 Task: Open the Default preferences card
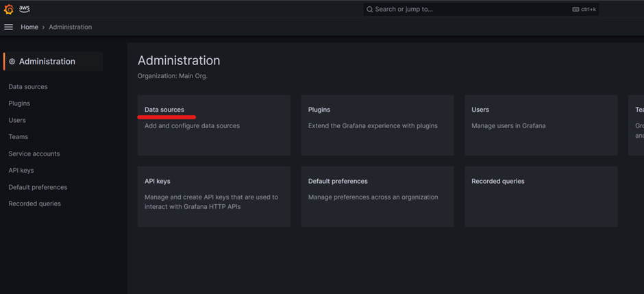(x=377, y=197)
